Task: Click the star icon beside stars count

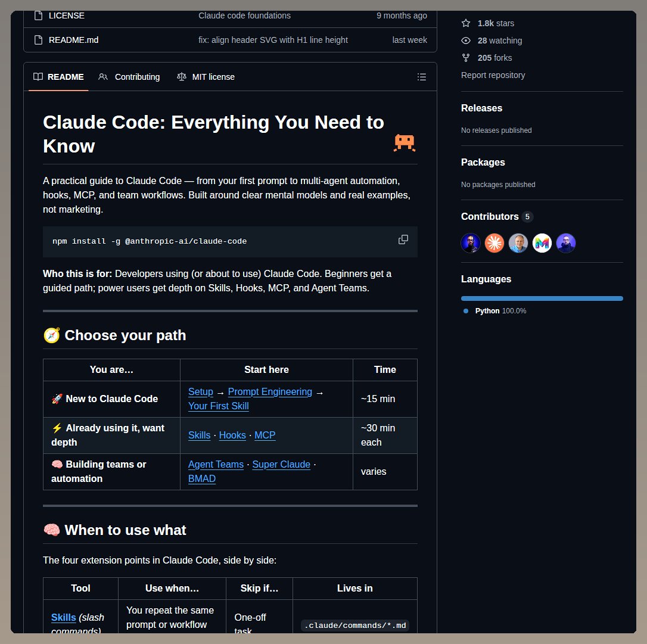Action: click(x=466, y=23)
